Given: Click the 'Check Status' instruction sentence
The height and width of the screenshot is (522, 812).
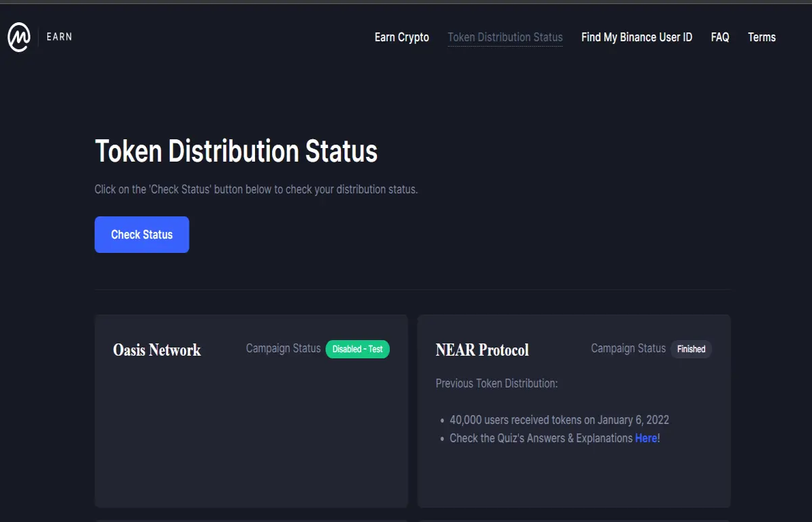Looking at the screenshot, I should [256, 189].
